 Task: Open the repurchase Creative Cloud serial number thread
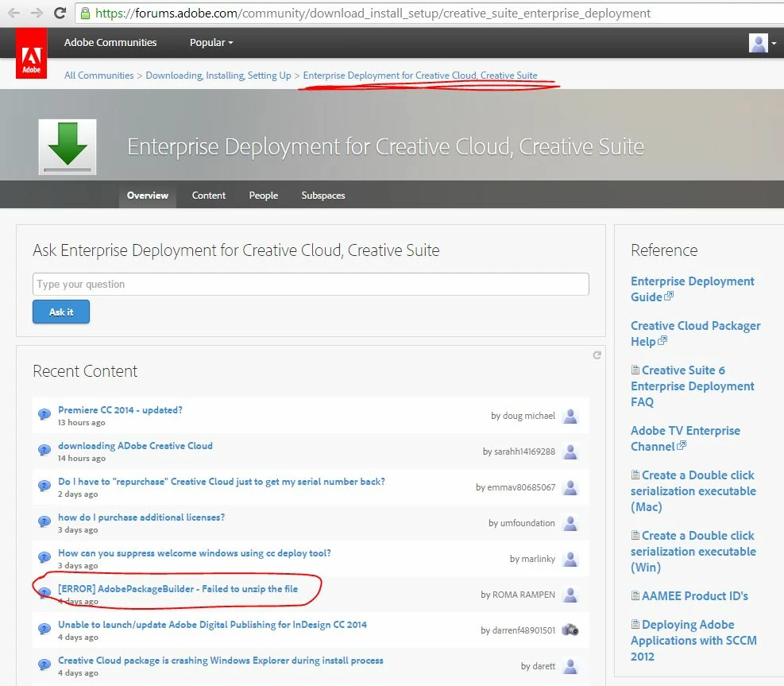[x=222, y=482]
